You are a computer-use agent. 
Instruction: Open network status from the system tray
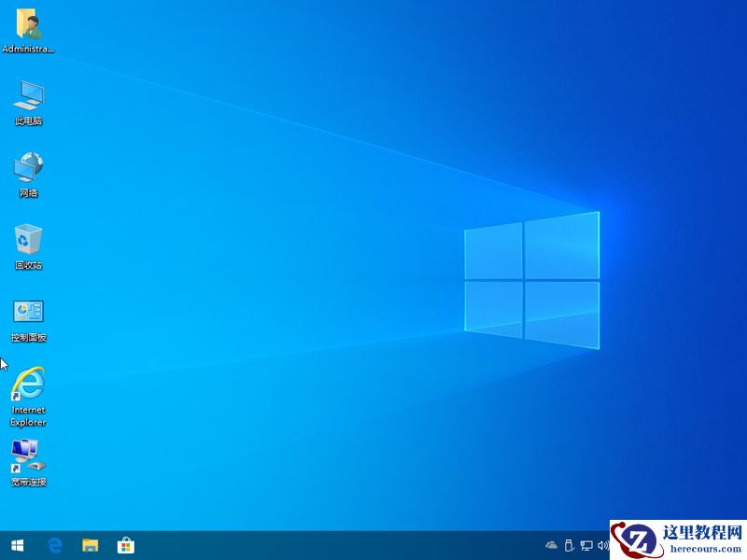[586, 545]
